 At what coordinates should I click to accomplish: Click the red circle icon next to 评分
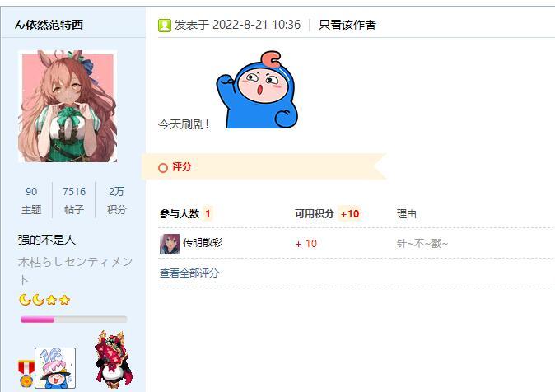(163, 168)
